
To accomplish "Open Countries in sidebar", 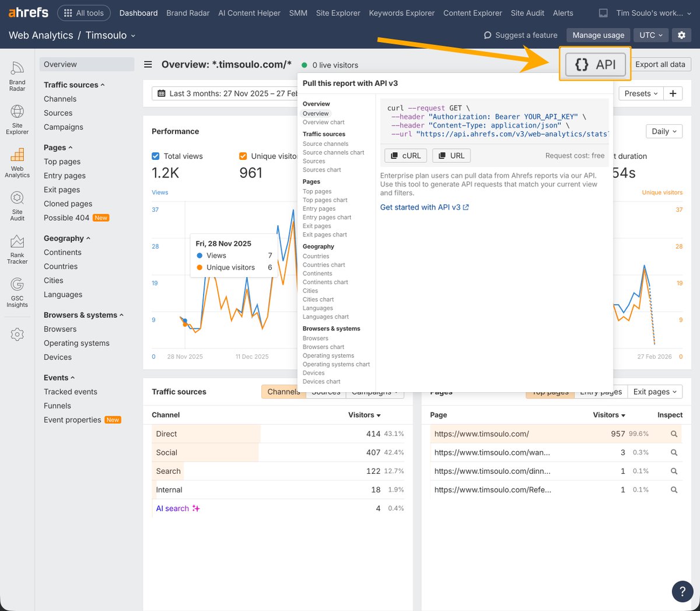I will (x=61, y=266).
